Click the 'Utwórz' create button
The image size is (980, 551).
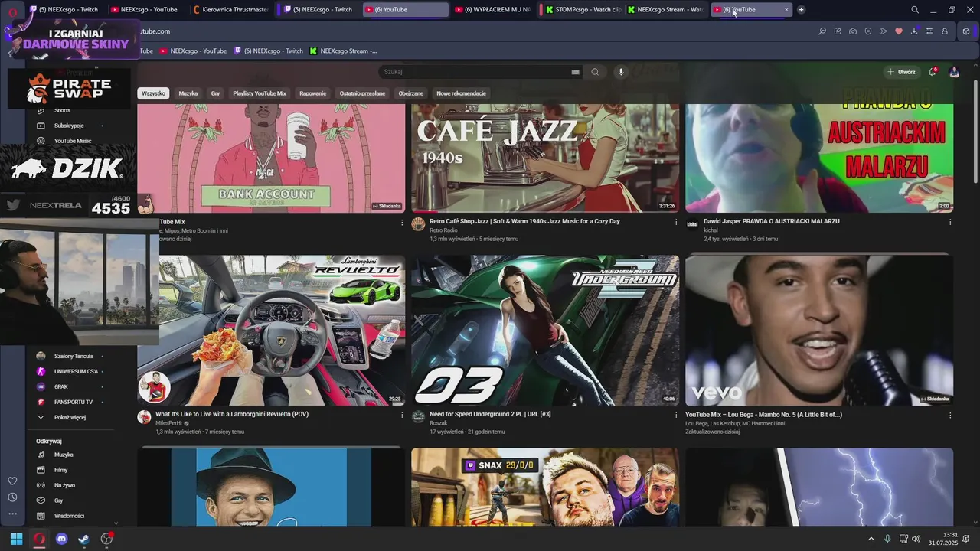click(902, 72)
